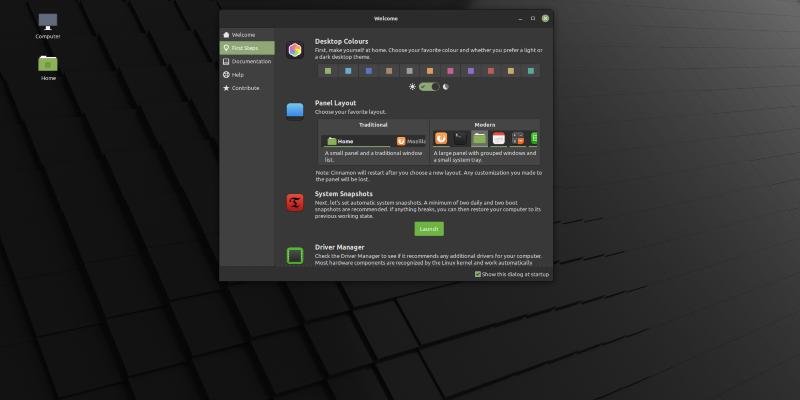
Task: Click the red System Snapshots icon
Action: click(x=295, y=203)
